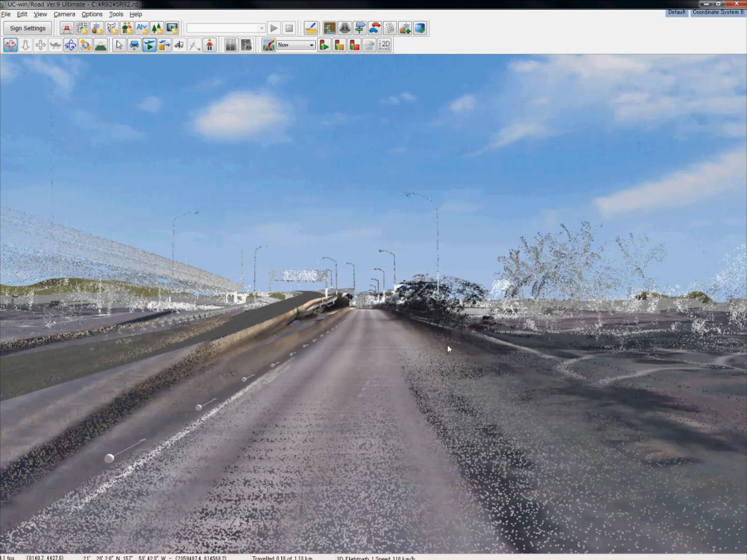
Task: Select the ruler and pencil measure tool
Action: (x=311, y=28)
